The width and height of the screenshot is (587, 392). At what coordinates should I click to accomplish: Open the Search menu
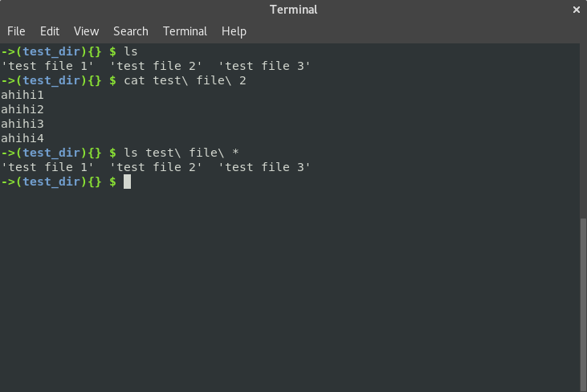130,31
